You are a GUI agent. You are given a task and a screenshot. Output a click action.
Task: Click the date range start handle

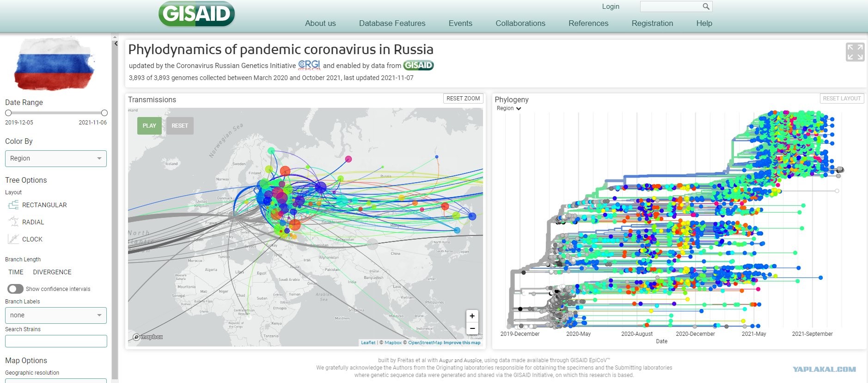tap(8, 113)
